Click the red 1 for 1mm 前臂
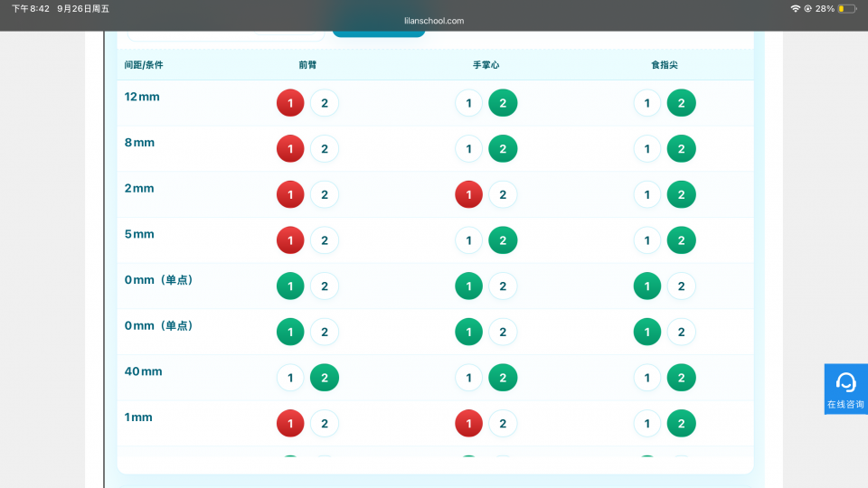The width and height of the screenshot is (868, 488). coord(290,423)
